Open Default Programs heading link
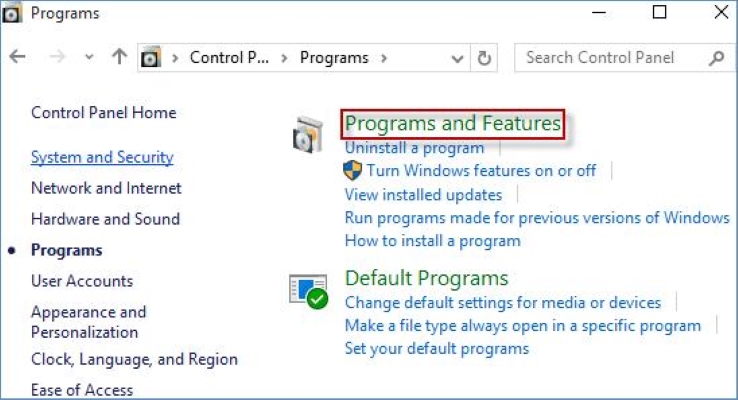 pos(426,278)
